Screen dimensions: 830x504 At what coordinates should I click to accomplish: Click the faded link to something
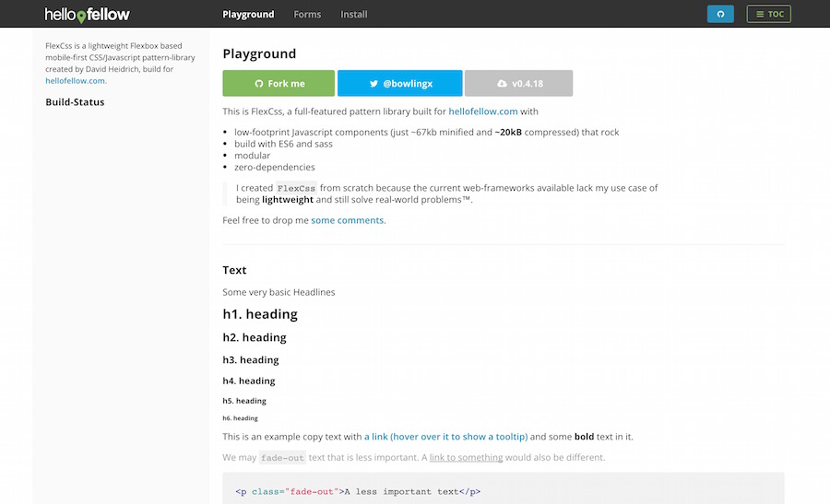pos(466,457)
